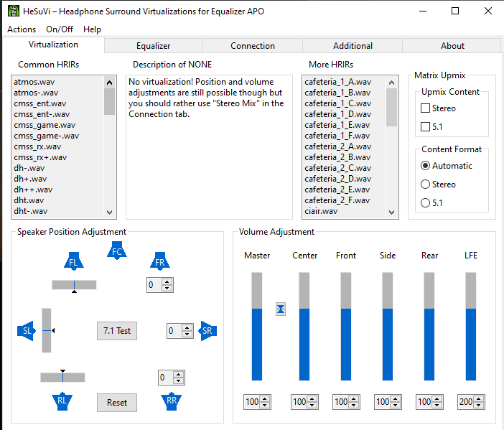Decrease the rear speaker angle spinner
504x430 pixels.
click(x=178, y=380)
